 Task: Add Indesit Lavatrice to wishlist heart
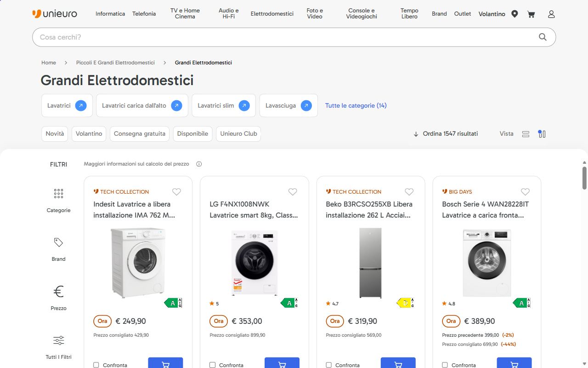[176, 192]
